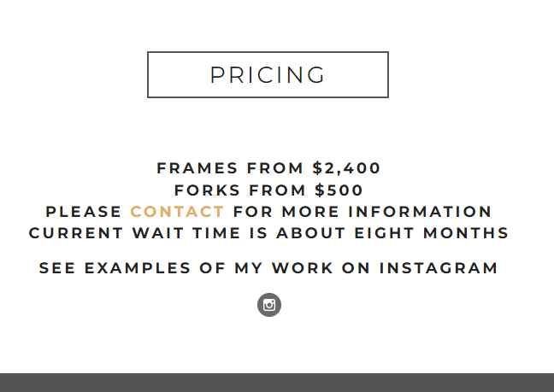Click the word INSTAGRAM in the sentence
This screenshot has height=392, width=554.
pyautogui.click(x=439, y=268)
